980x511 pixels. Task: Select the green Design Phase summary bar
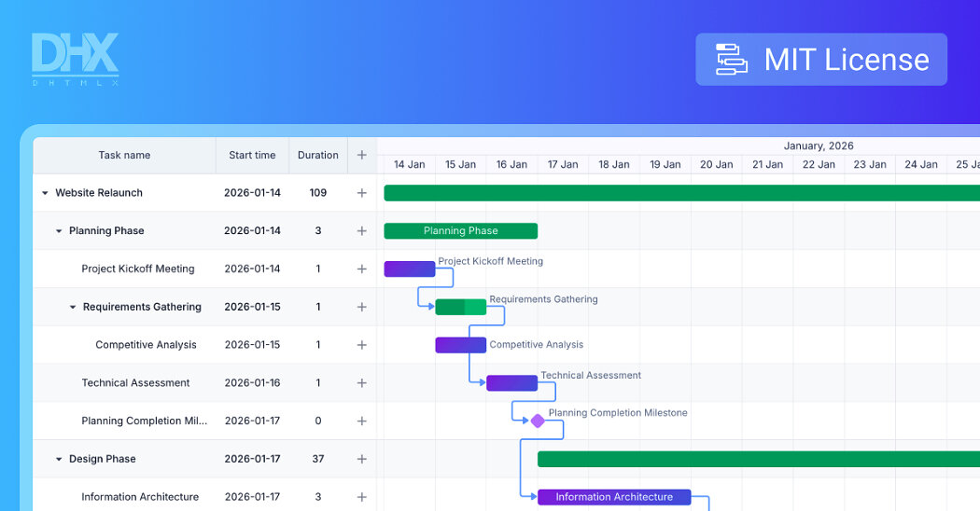(x=759, y=459)
